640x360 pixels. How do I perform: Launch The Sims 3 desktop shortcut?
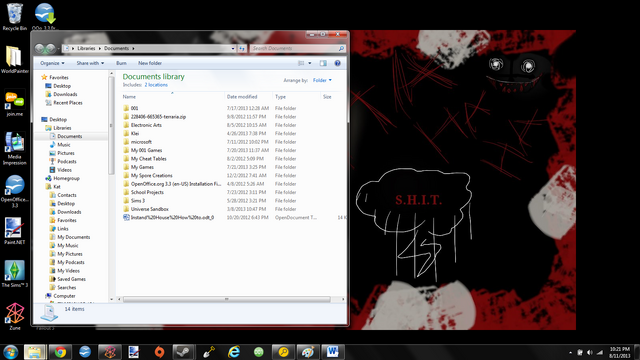click(x=15, y=274)
